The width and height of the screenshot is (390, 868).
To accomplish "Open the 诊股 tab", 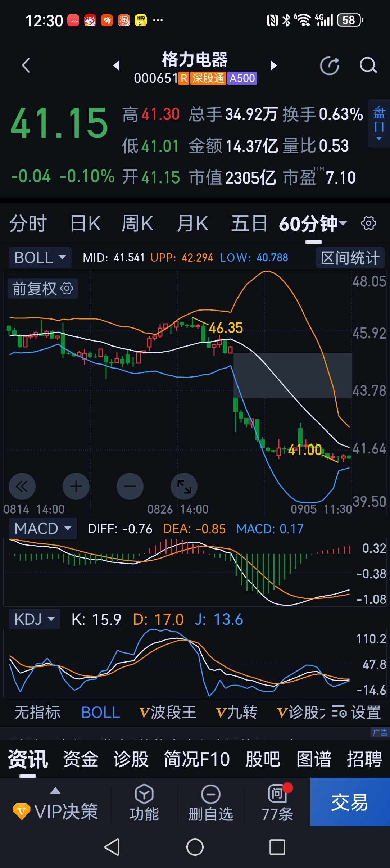I will (x=131, y=759).
